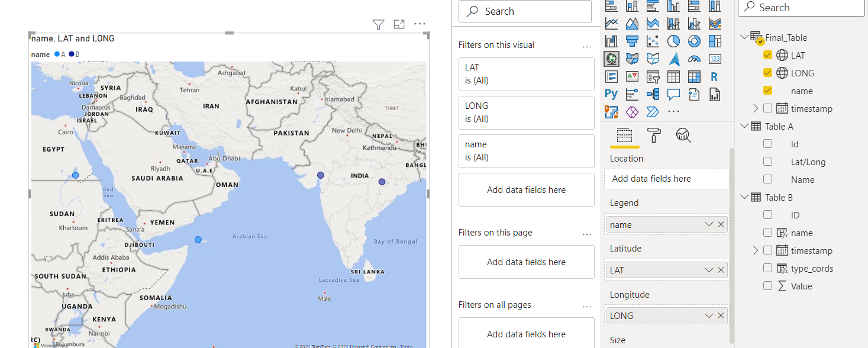Select the ArcGIS Maps visual
868x348 pixels.
coord(611,111)
